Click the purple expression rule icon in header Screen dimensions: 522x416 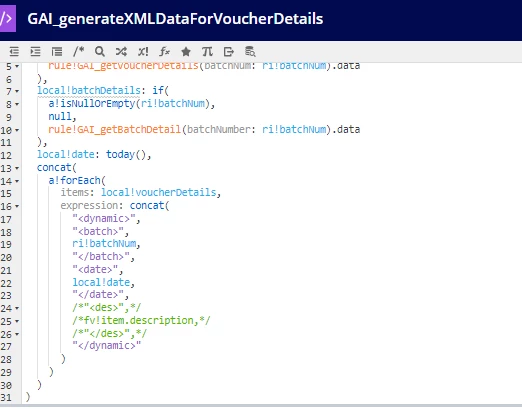[7, 19]
